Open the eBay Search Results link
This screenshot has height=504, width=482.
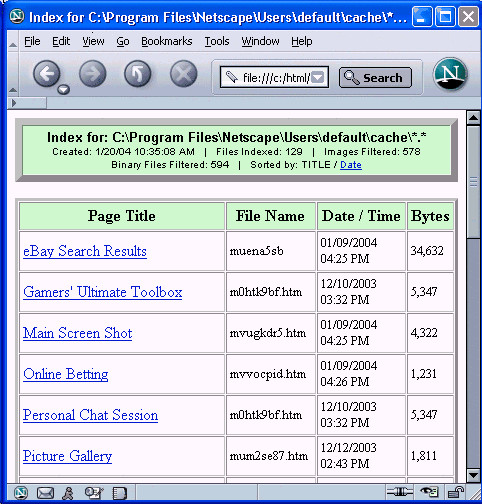point(85,251)
